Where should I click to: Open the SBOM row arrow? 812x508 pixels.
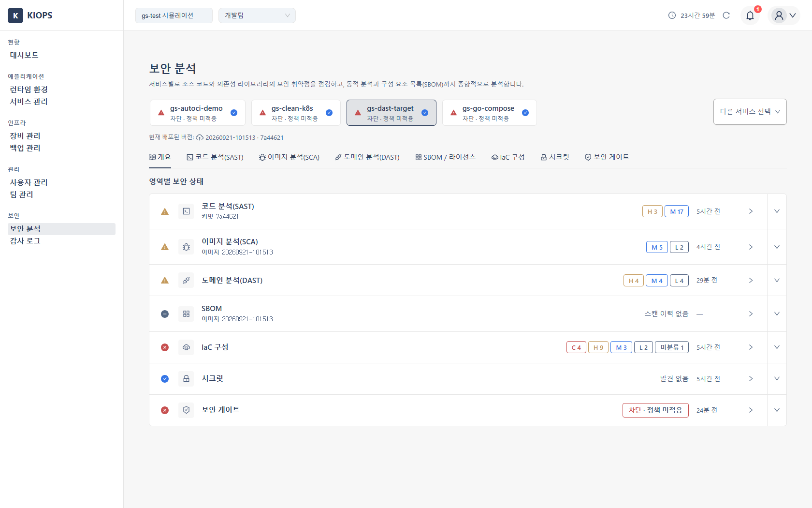click(x=751, y=314)
